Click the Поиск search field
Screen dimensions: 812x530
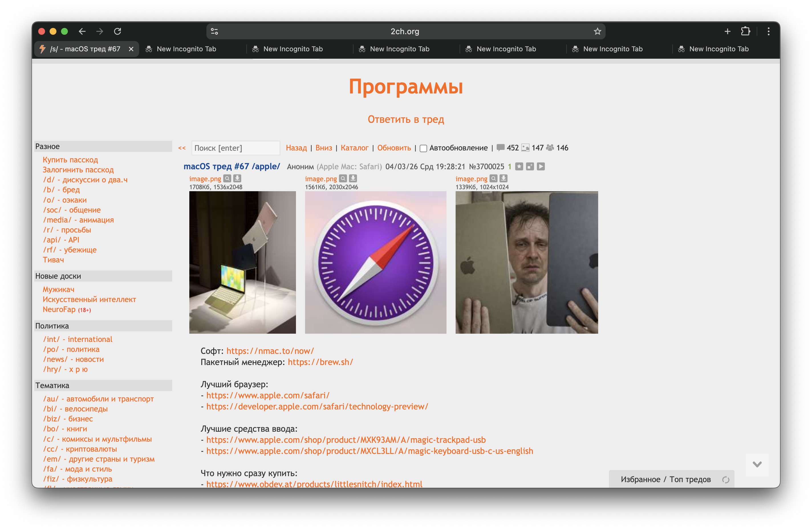(236, 148)
